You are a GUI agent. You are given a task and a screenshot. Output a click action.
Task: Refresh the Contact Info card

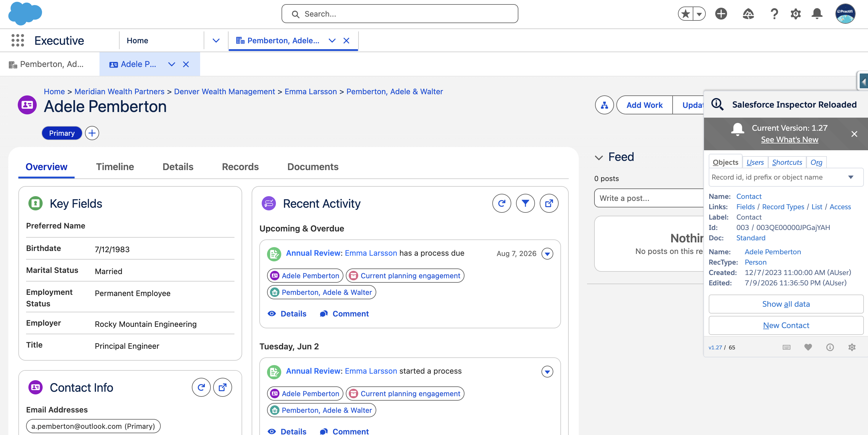pyautogui.click(x=201, y=388)
